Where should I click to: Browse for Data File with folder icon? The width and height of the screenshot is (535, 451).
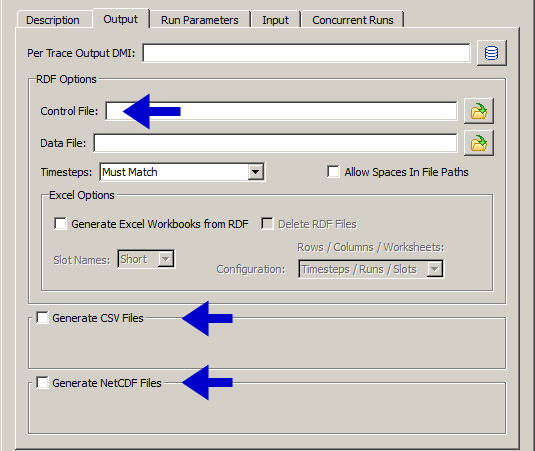click(479, 143)
